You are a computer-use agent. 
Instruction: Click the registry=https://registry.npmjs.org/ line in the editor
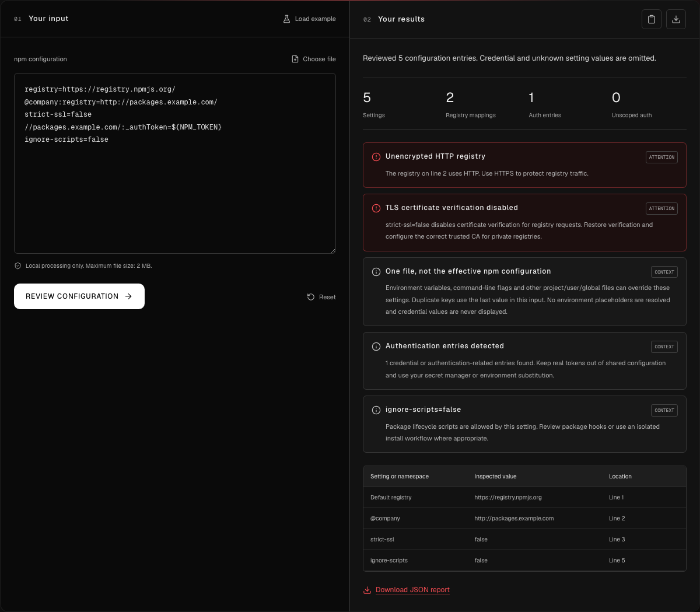[100, 89]
